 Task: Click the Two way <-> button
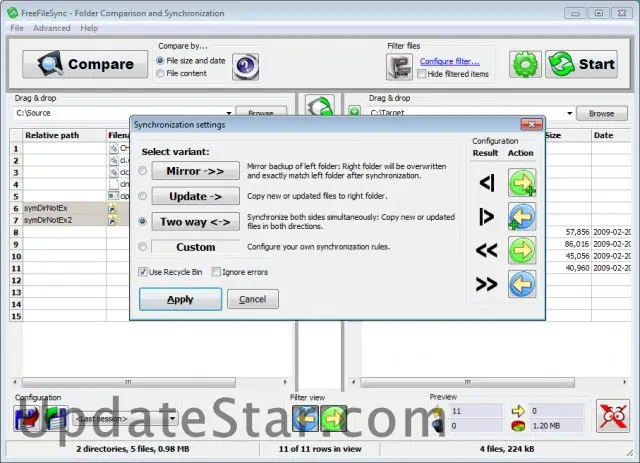[x=195, y=221]
